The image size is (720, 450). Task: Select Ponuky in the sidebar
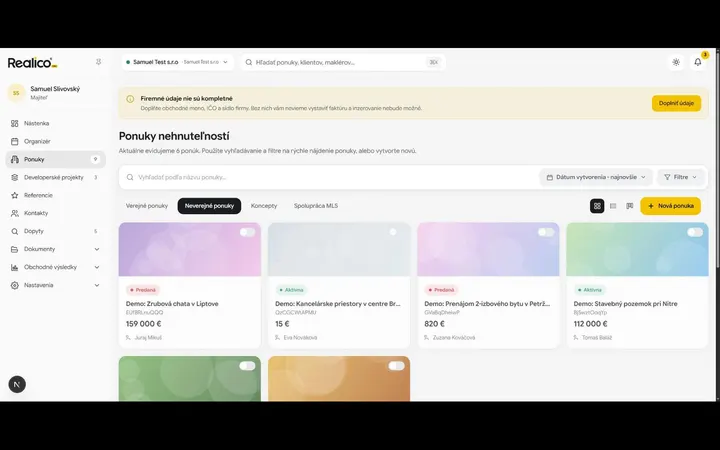tap(56, 159)
